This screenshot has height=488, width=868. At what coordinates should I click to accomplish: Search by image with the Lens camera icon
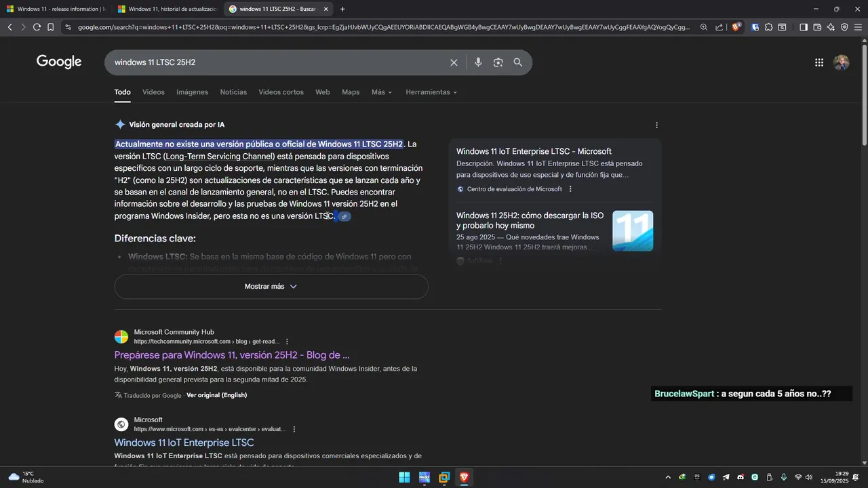point(498,62)
